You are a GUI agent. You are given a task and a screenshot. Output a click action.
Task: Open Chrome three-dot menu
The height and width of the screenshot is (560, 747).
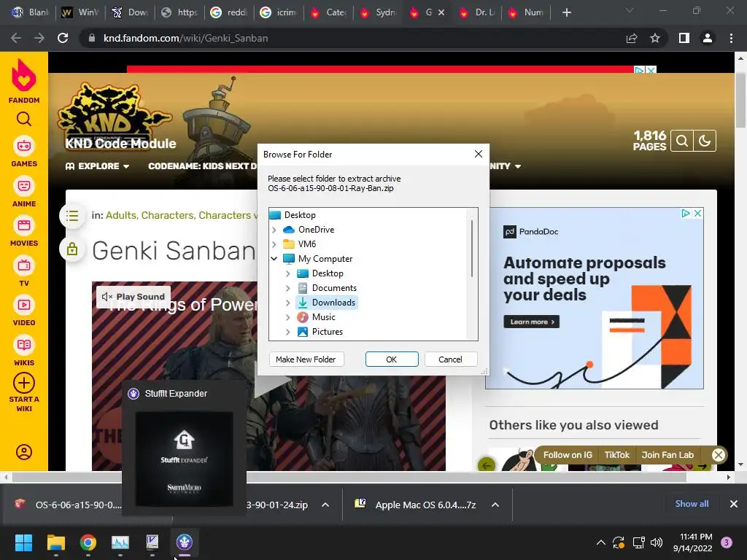point(731,38)
